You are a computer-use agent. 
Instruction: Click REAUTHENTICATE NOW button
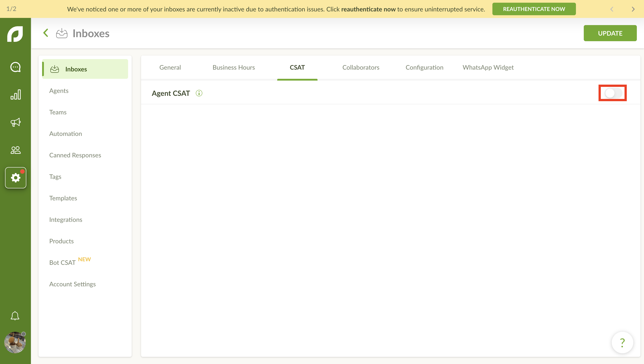tap(534, 9)
